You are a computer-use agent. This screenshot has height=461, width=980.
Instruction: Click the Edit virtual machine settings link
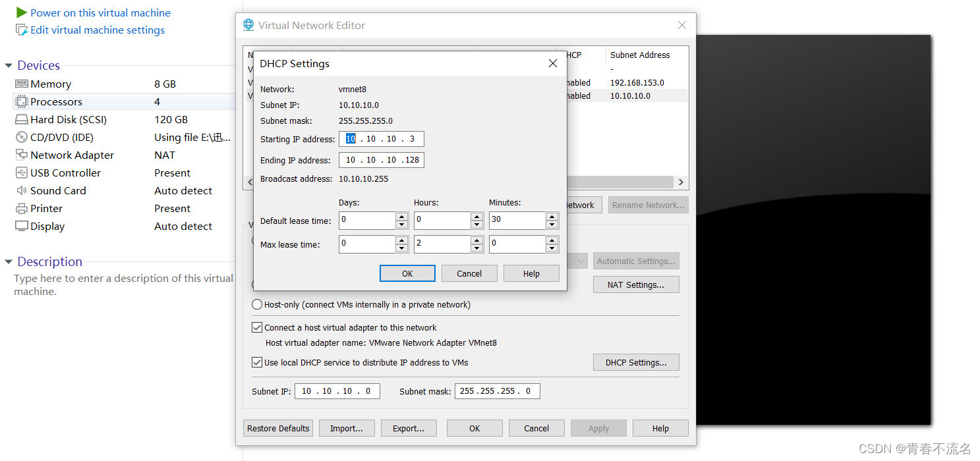point(98,30)
